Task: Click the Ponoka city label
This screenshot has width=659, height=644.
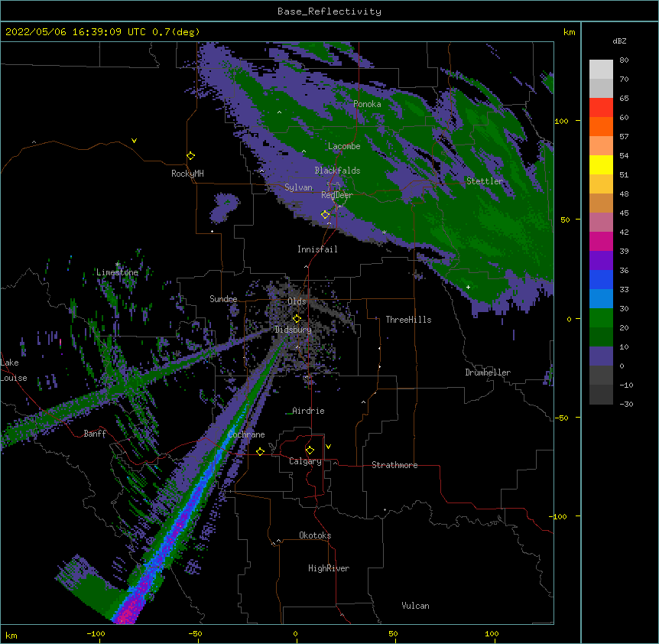Action: [x=367, y=104]
